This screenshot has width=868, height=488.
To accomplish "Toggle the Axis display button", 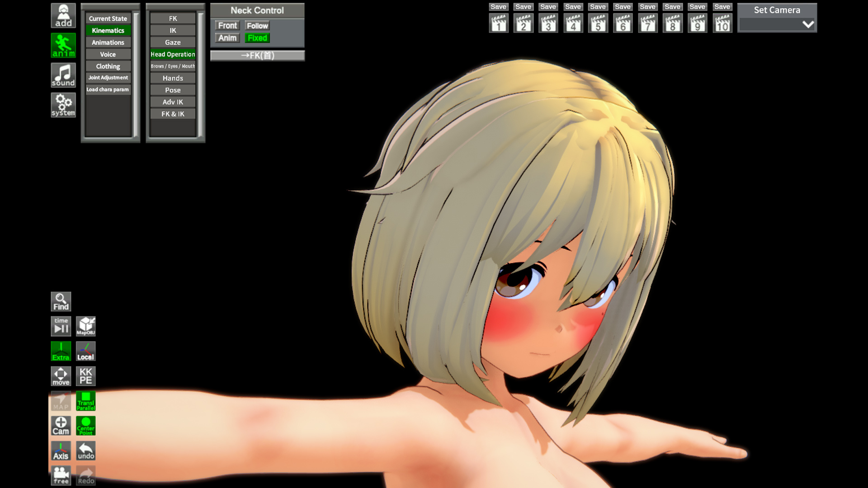I will pyautogui.click(x=61, y=450).
